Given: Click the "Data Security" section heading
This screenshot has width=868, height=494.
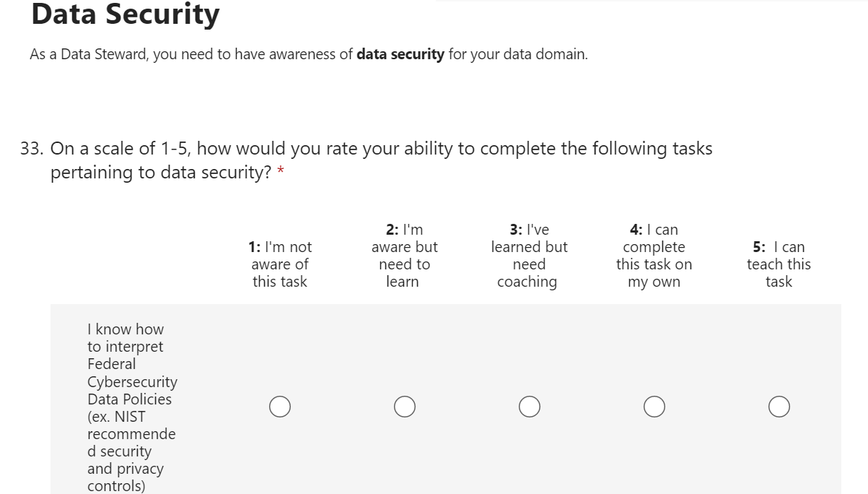Looking at the screenshot, I should pos(126,14).
